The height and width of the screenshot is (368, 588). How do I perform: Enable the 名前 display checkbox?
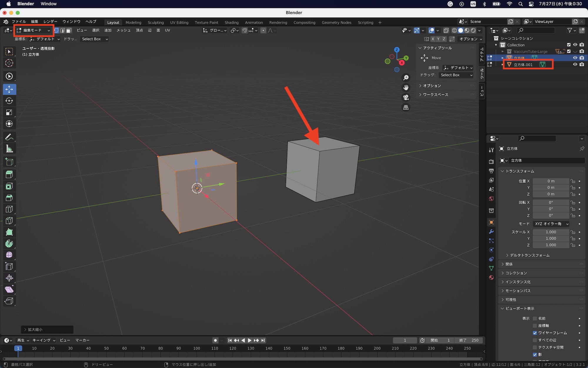[x=535, y=319]
